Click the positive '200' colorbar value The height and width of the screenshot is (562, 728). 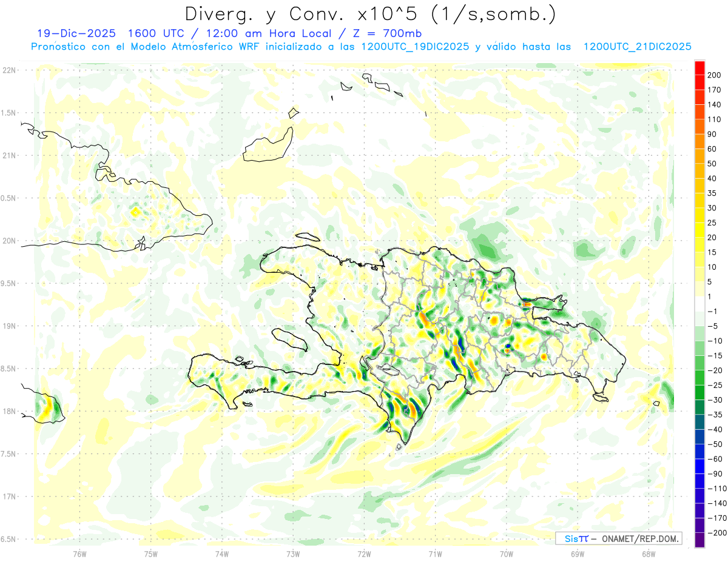pyautogui.click(x=714, y=75)
